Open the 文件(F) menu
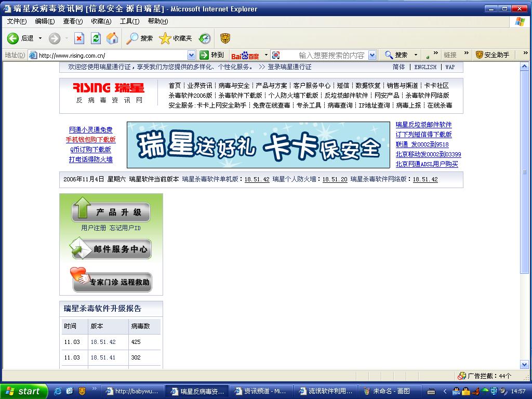This screenshot has height=399, width=532. tap(17, 21)
